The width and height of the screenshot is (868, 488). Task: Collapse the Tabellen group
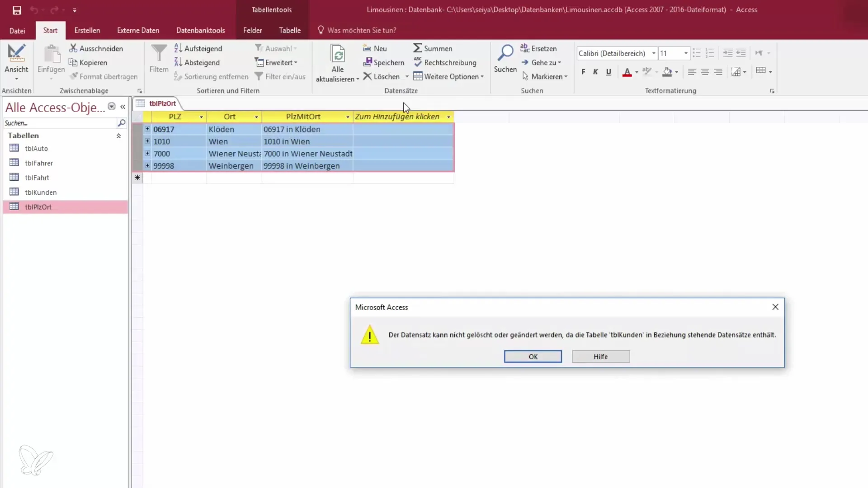[x=118, y=136]
